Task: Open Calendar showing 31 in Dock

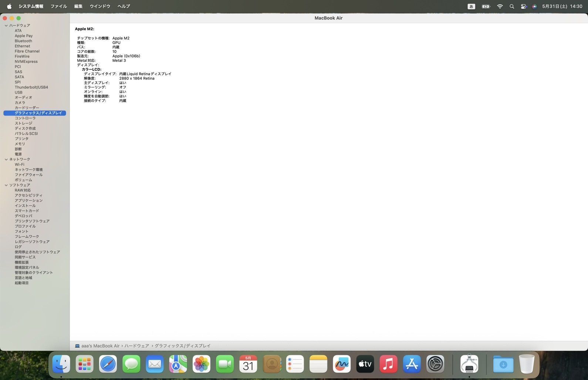Action: 248,364
